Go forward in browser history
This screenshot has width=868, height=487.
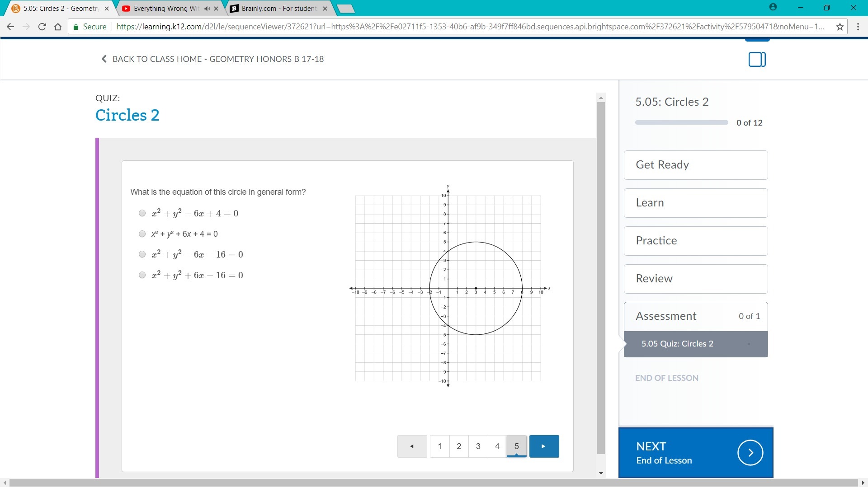tap(26, 27)
